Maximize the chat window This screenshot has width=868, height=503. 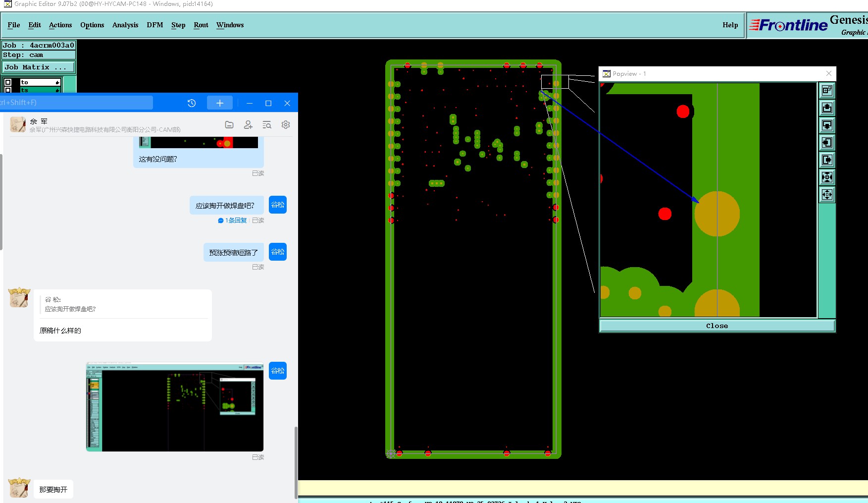268,103
